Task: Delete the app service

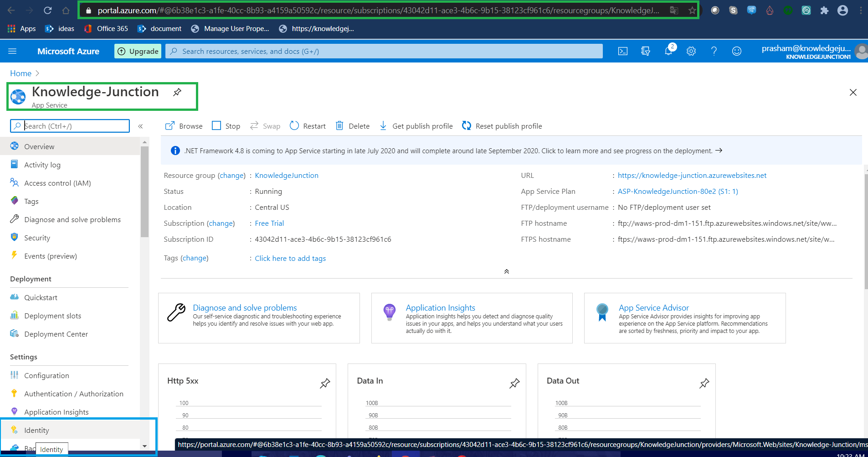Action: [x=353, y=126]
